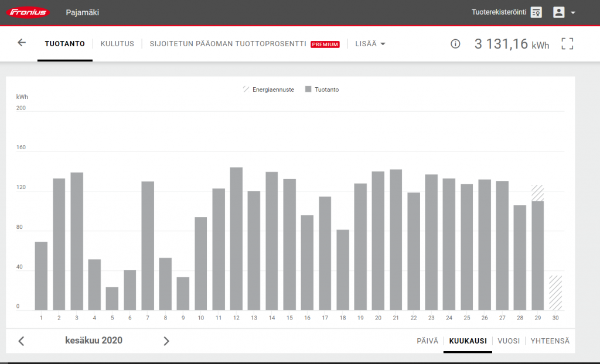Open the Tuoterekisteröinti registration icon
600x364 pixels.
tap(536, 12)
